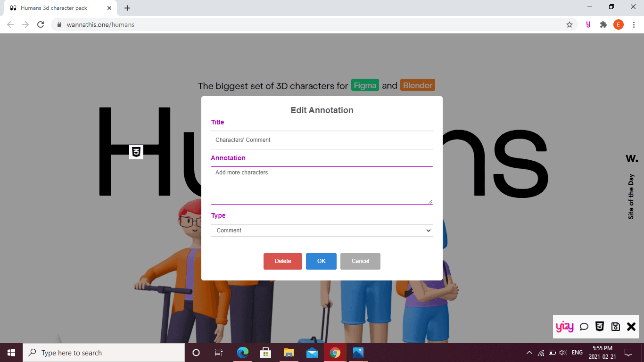644x362 pixels.
Task: Open the Chrome extensions puzzle menu
Action: [x=603, y=25]
